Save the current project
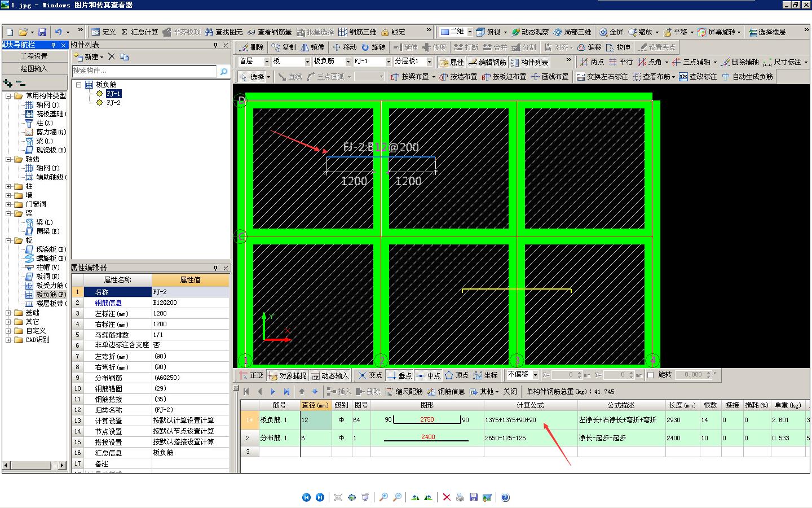 point(42,32)
